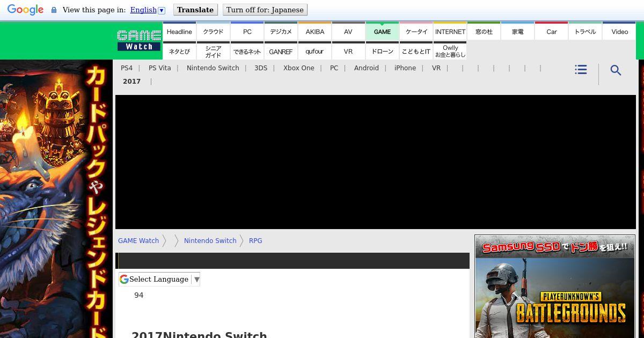Screen dimensions: 644x338
Task: Open the 2017 link in submenu
Action: (131, 82)
